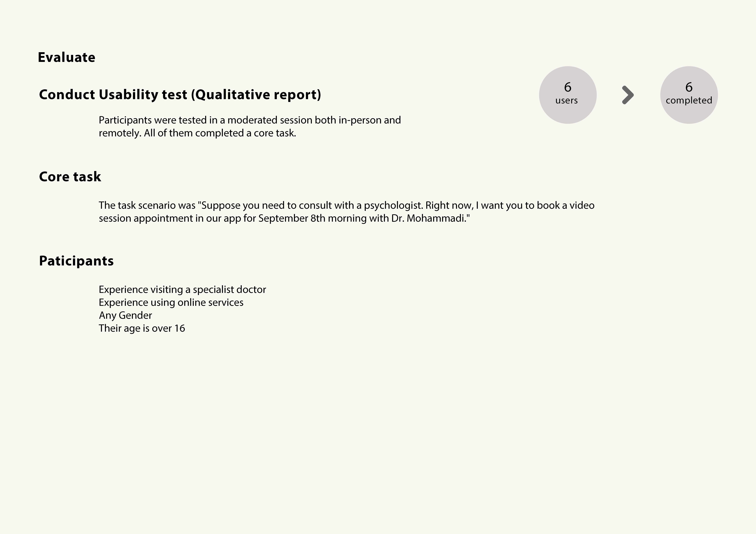Click the number 6 above 'completed'
Image resolution: width=756 pixels, height=534 pixels.
pyautogui.click(x=689, y=87)
